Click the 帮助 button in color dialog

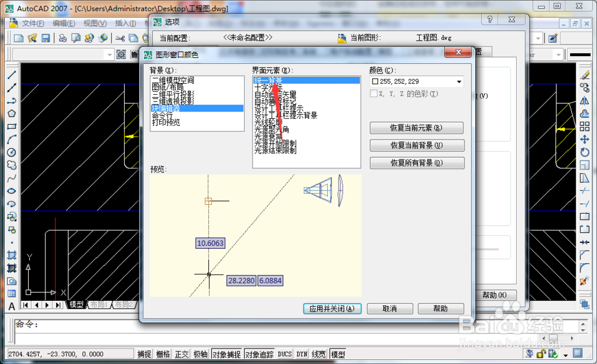tap(441, 309)
